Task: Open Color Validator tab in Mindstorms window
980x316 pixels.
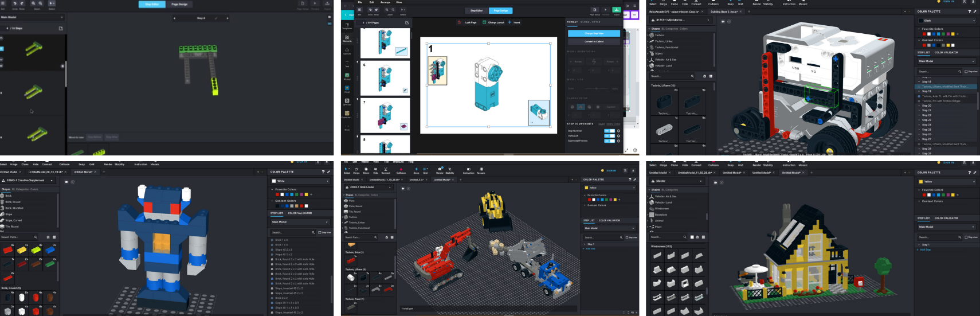Action: 946,52
